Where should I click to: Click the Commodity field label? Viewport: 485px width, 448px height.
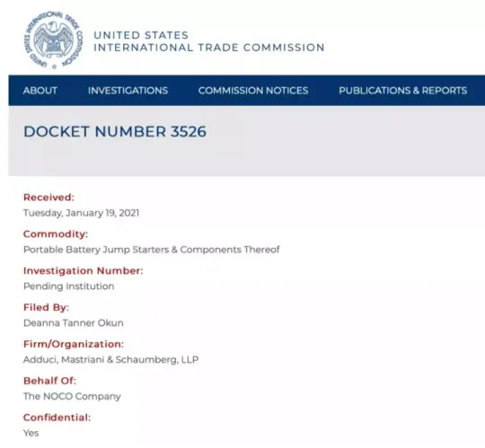point(56,234)
